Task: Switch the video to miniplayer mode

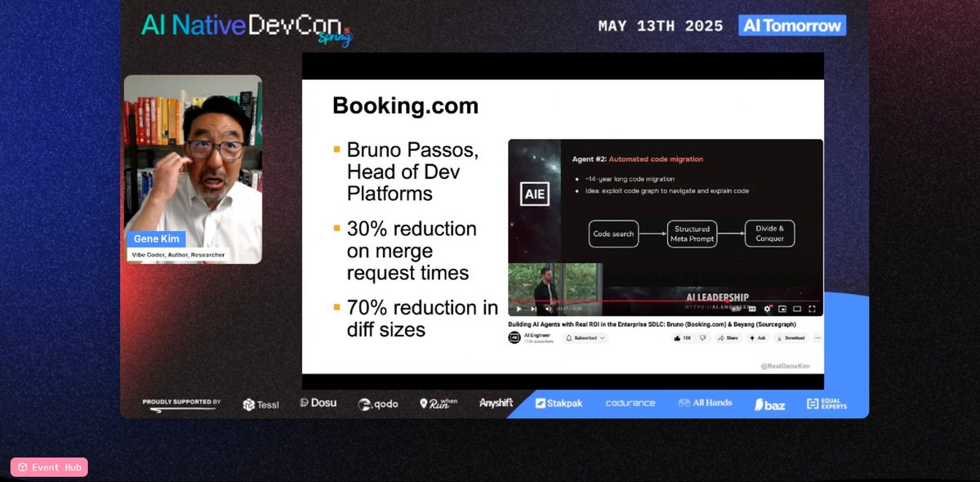Action: tap(782, 309)
